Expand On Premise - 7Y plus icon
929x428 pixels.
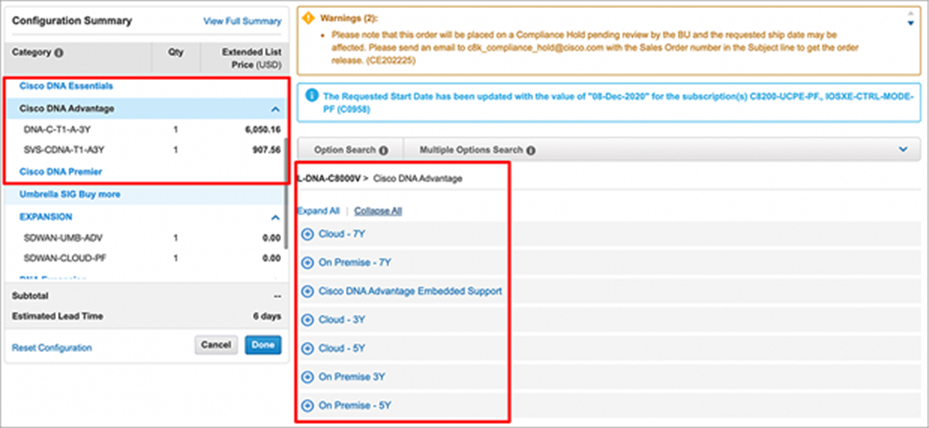(307, 263)
